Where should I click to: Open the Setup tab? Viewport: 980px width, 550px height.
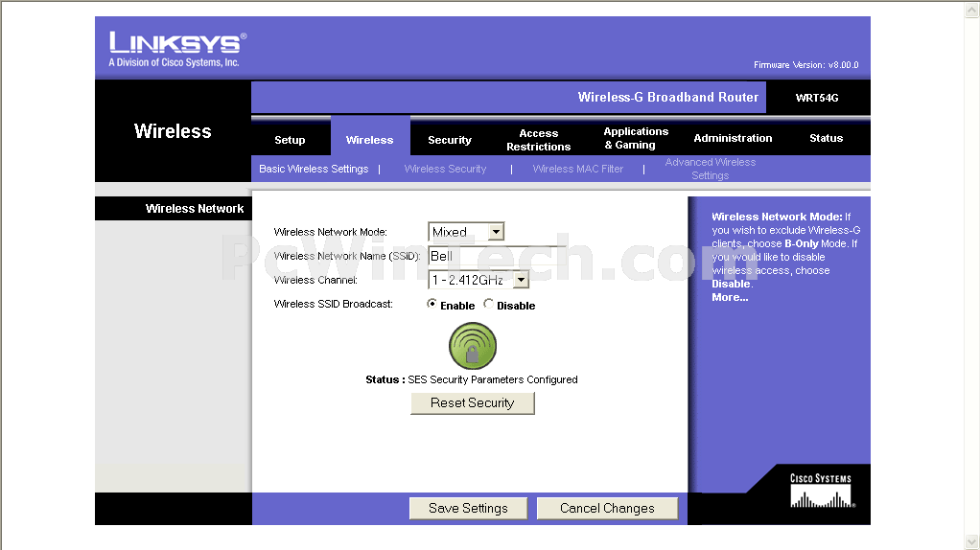pyautogui.click(x=290, y=140)
